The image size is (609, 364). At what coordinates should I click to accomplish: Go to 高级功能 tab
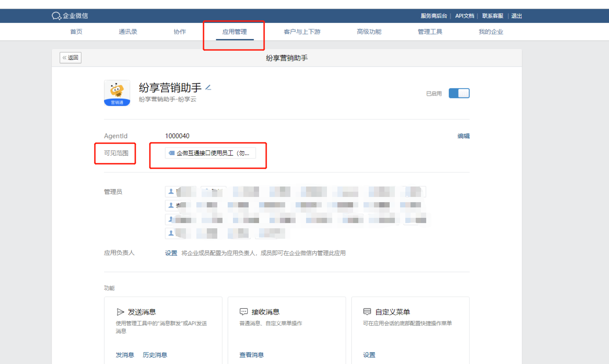point(369,32)
